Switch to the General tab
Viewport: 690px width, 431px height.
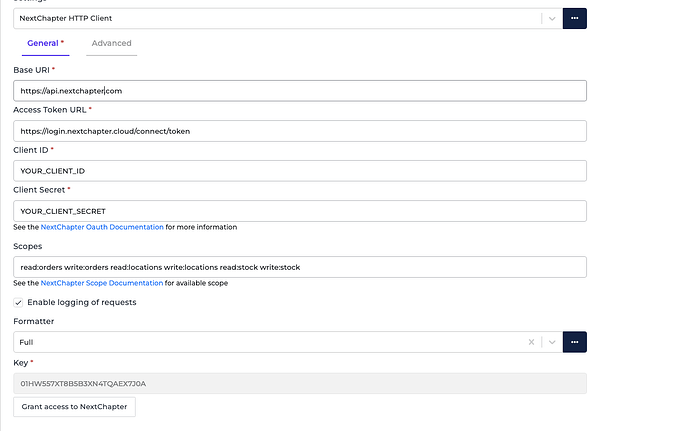coord(45,43)
